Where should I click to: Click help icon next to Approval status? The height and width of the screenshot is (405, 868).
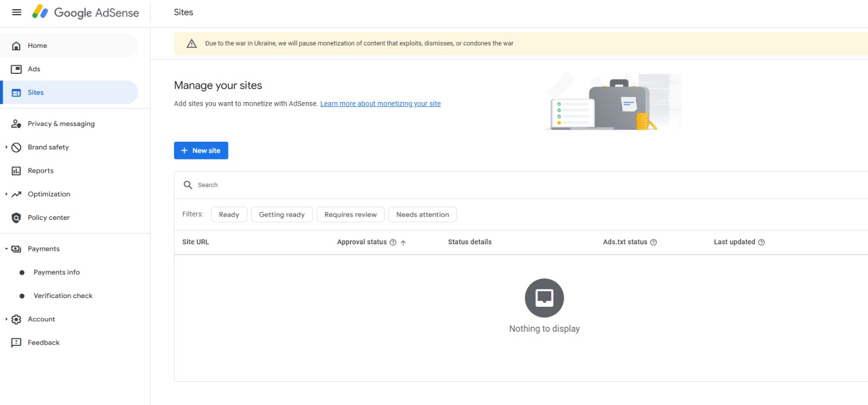click(393, 243)
